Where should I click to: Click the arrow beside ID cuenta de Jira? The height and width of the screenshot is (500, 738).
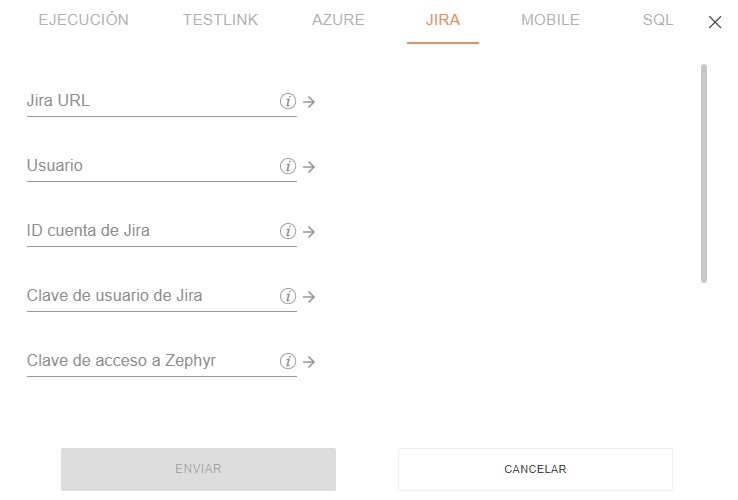309,232
